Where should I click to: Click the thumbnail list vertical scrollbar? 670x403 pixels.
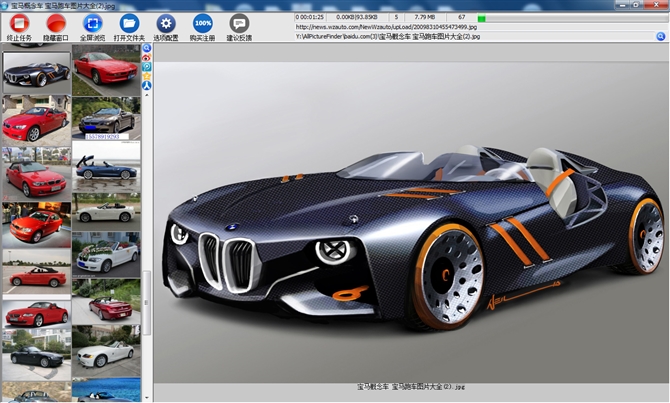point(146,300)
